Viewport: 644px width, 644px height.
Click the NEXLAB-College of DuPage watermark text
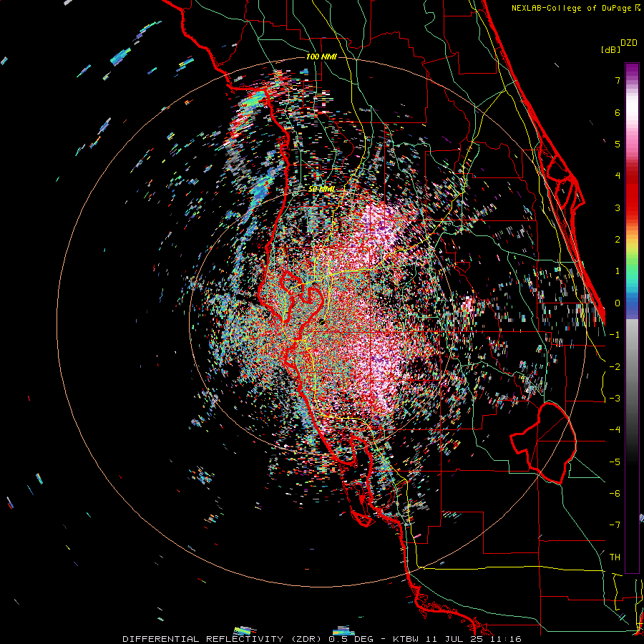click(x=572, y=8)
